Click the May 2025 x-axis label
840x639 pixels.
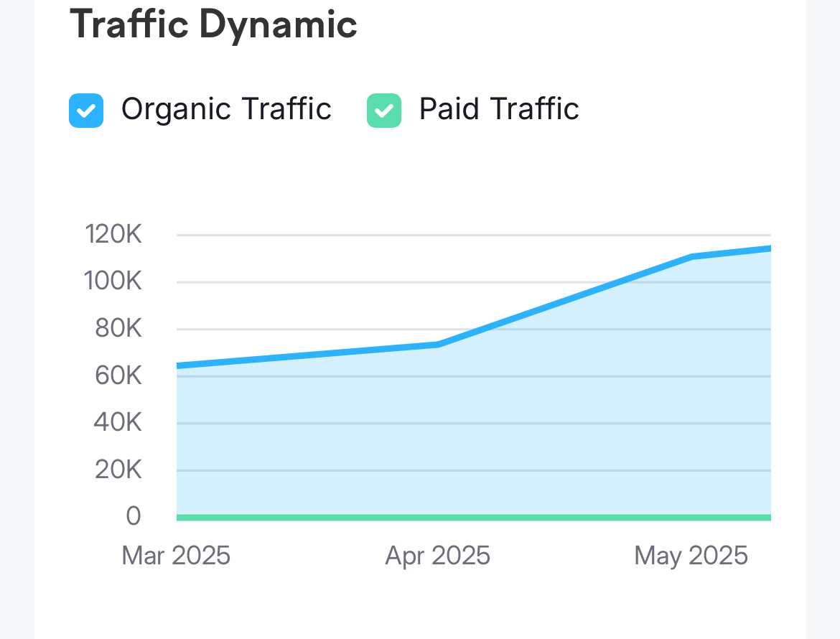click(x=691, y=556)
